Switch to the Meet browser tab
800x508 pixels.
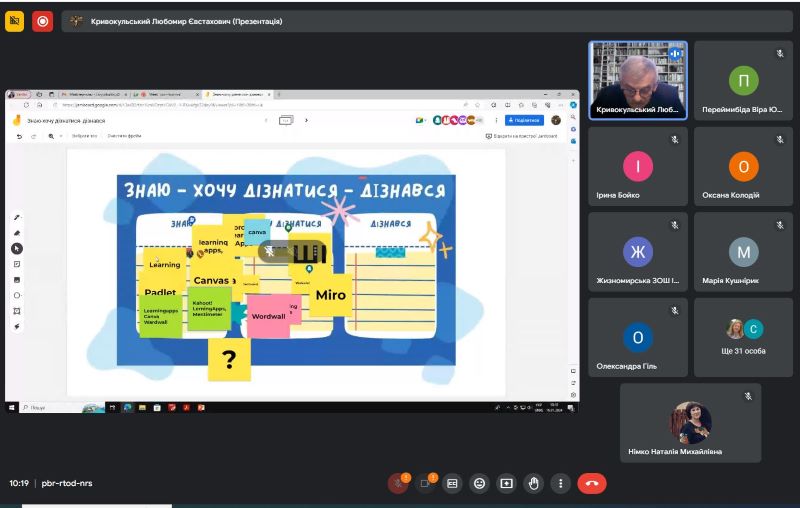point(164,94)
